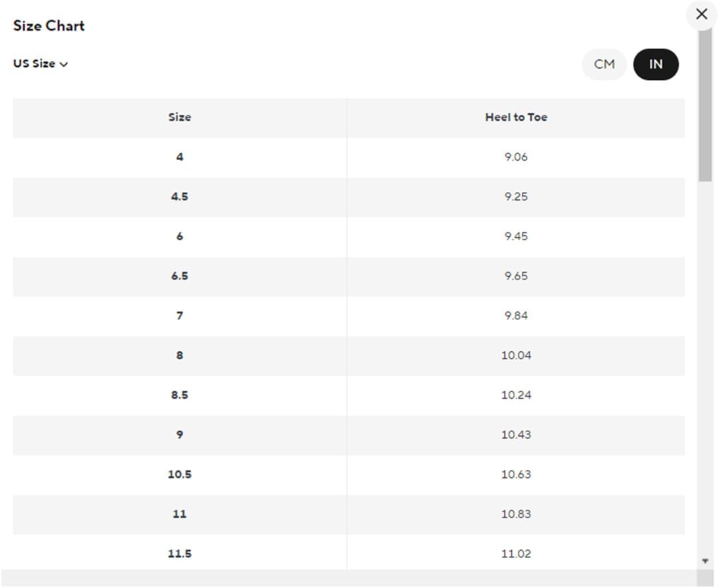Switch measurement units to CM

pos(604,64)
